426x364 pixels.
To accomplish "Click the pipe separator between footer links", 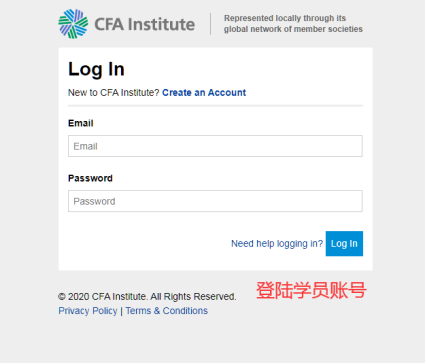I will pos(121,311).
